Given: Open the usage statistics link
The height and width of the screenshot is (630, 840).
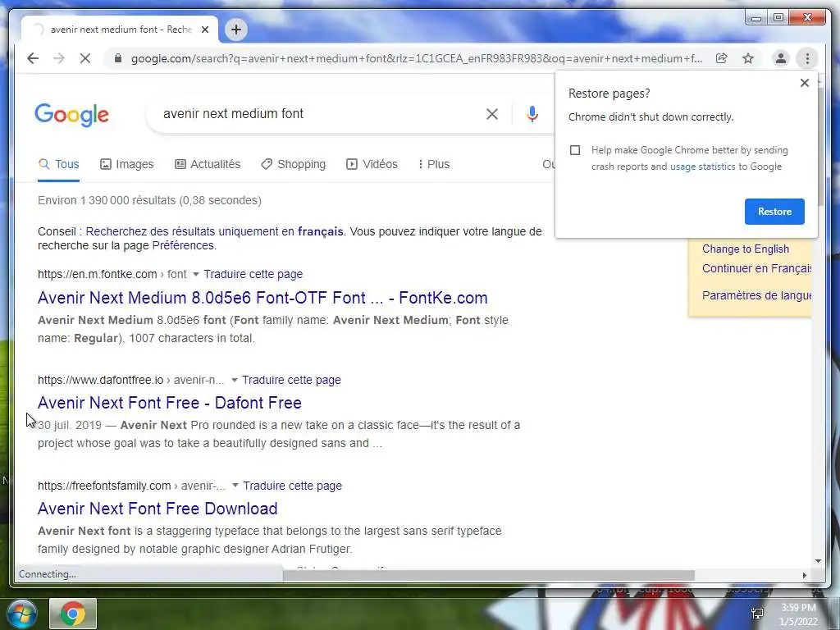Looking at the screenshot, I should click(x=702, y=167).
